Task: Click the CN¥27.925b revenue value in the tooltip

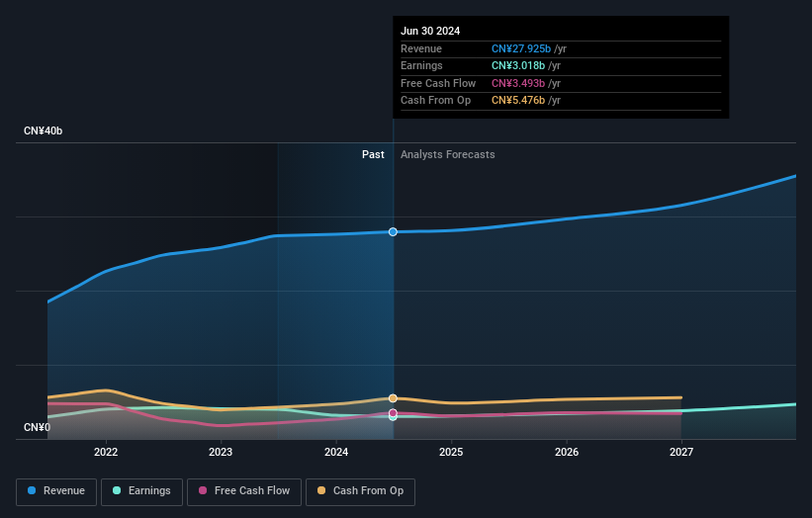Action: (x=521, y=48)
